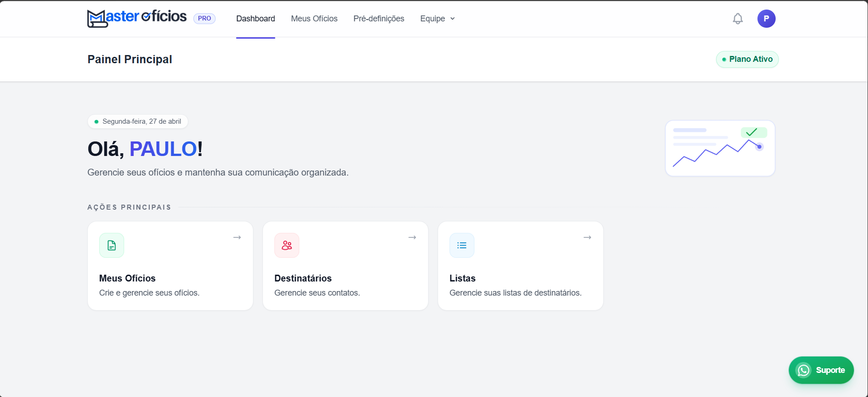Click the text Crie e gerencie seus ofícios.
868x397 pixels.
[x=149, y=293]
